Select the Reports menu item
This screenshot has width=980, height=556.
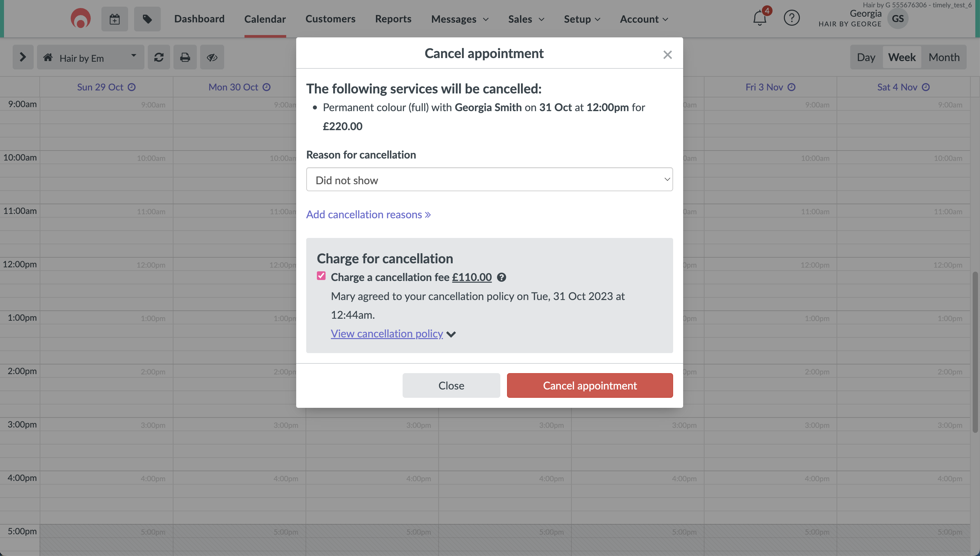click(x=393, y=19)
